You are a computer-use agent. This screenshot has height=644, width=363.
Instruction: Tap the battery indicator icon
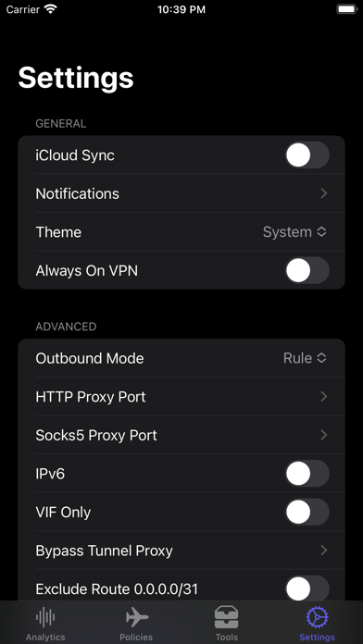tap(347, 9)
